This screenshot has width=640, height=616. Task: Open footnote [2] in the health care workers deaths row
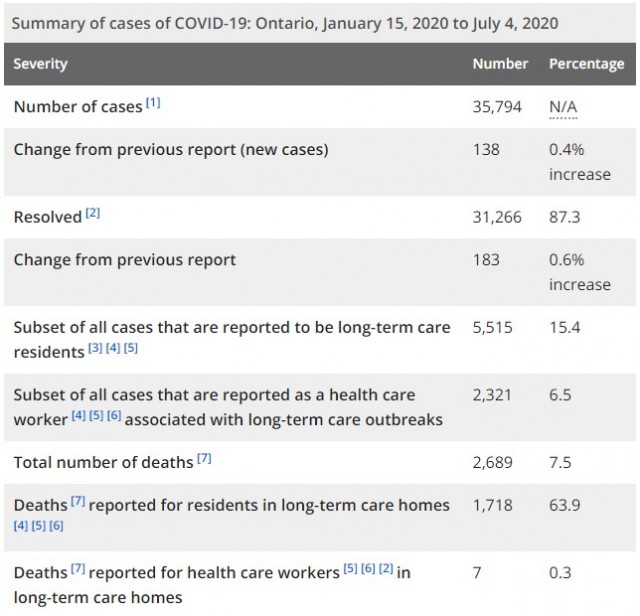coord(386,569)
